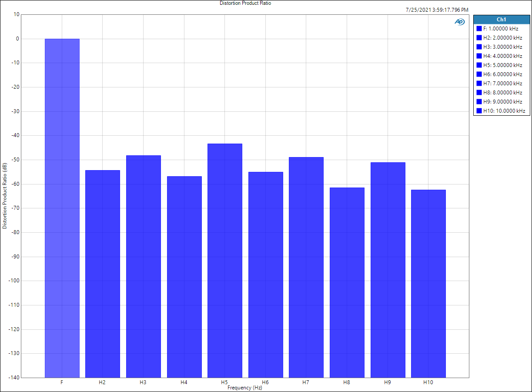Click the H4 harmonic bar
Image resolution: width=532 pixels, height=392 pixels.
point(184,277)
